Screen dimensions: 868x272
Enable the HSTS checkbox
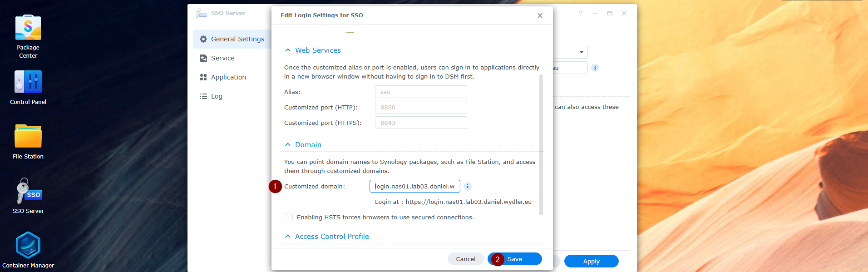click(x=289, y=217)
